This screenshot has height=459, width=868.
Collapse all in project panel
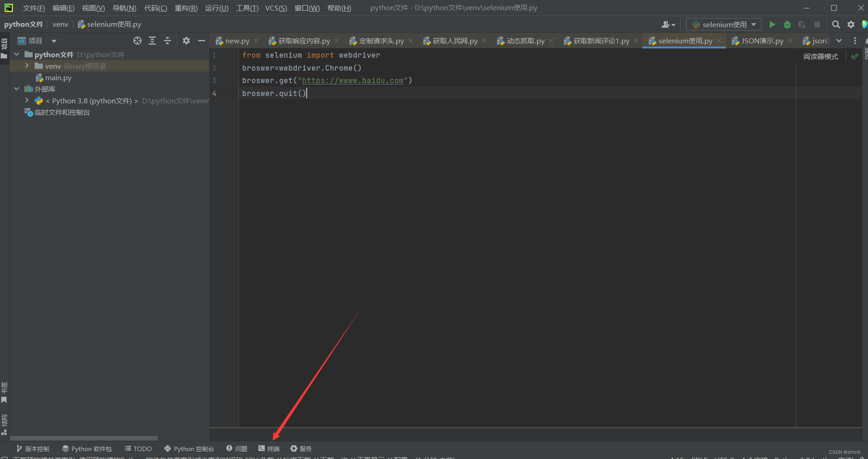click(x=167, y=41)
